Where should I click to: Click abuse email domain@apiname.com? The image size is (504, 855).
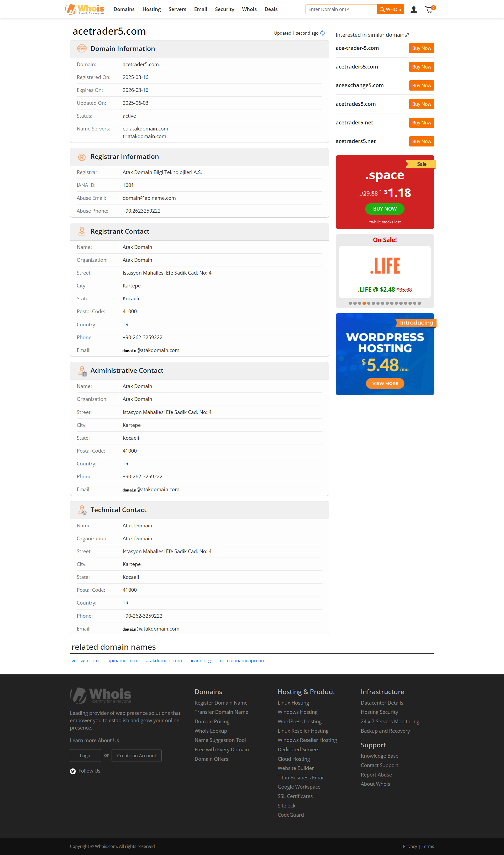click(x=149, y=198)
